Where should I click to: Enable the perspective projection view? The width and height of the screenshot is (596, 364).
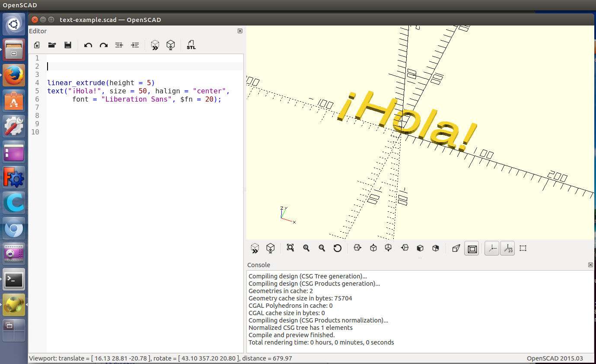(x=456, y=248)
